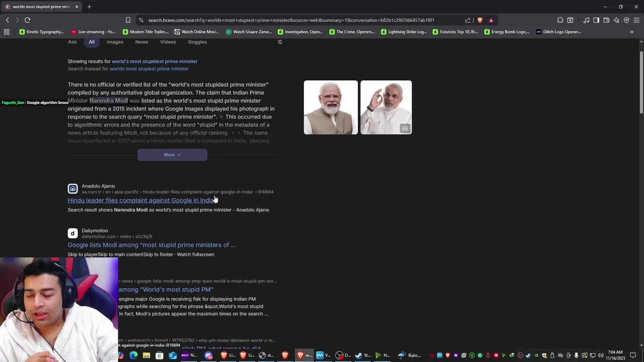
Task: Share this page via the share icon
Action: point(468,20)
